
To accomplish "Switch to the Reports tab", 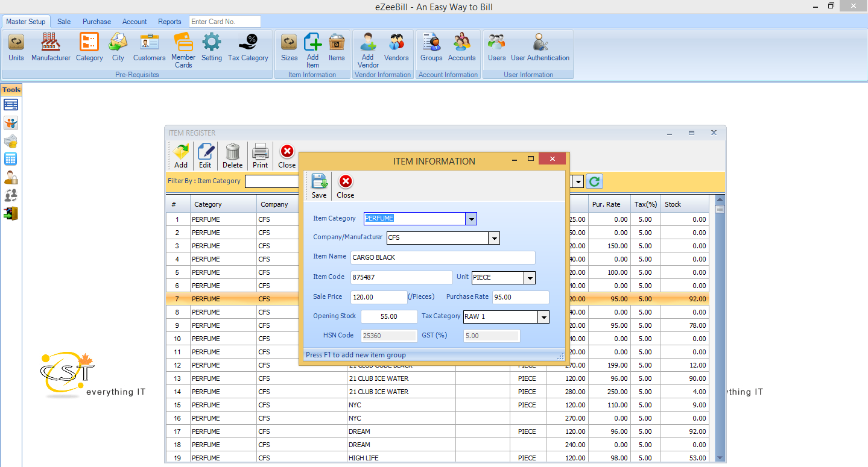I will (x=169, y=22).
